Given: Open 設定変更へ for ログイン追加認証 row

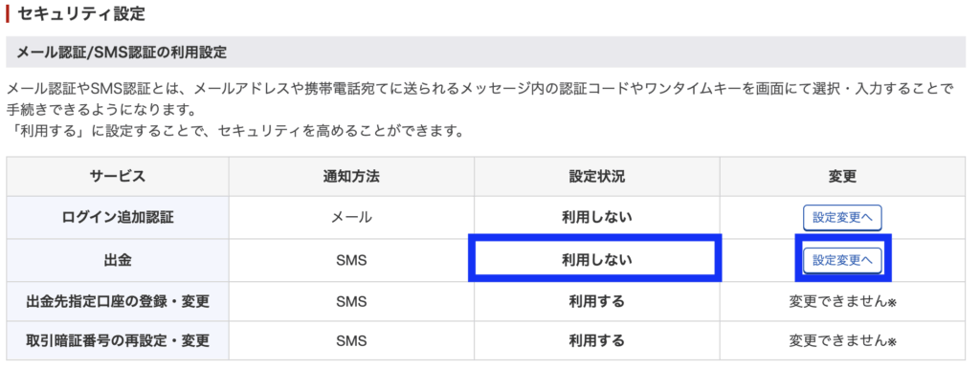Looking at the screenshot, I should [842, 218].
